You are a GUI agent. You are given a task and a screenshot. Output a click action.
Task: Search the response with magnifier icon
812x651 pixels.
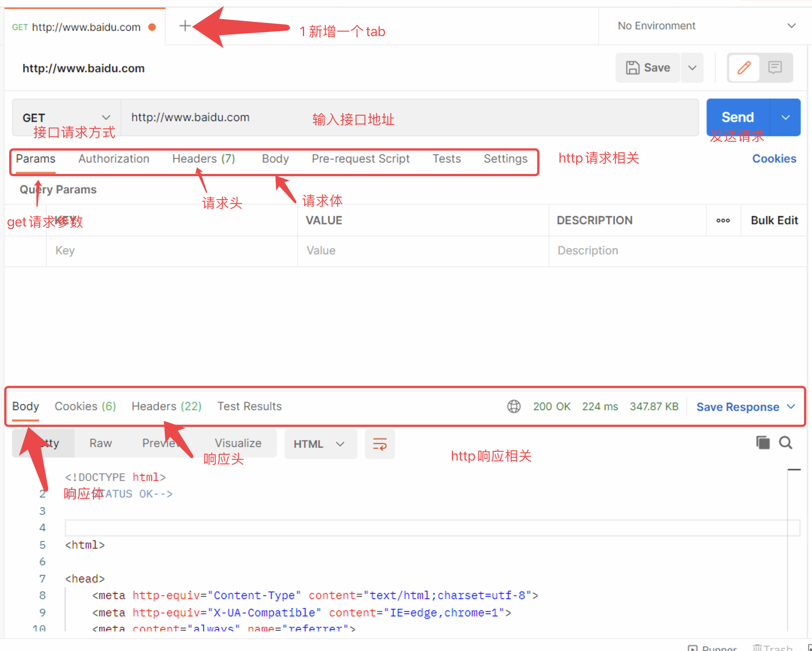[x=786, y=443]
